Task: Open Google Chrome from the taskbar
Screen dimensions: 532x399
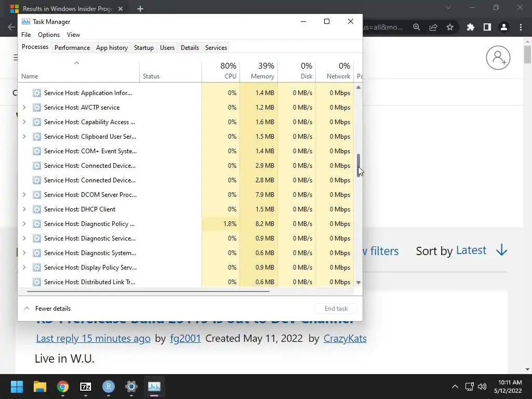Action: point(63,387)
